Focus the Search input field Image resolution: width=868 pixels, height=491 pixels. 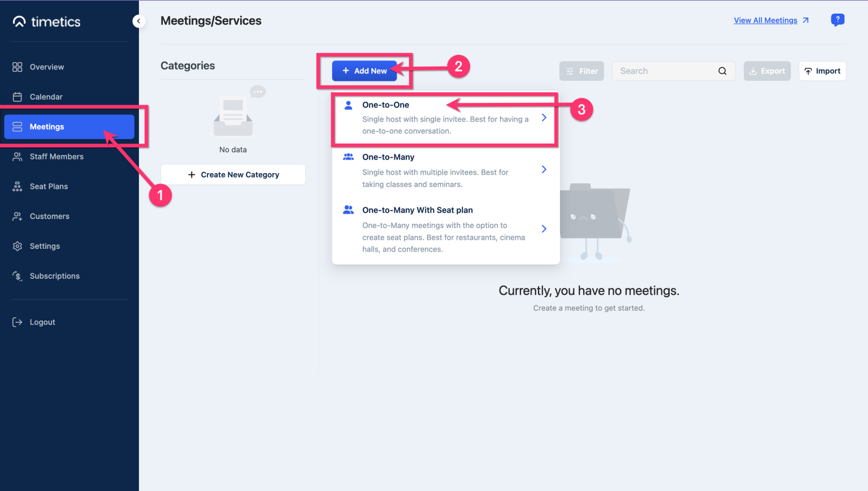point(664,71)
